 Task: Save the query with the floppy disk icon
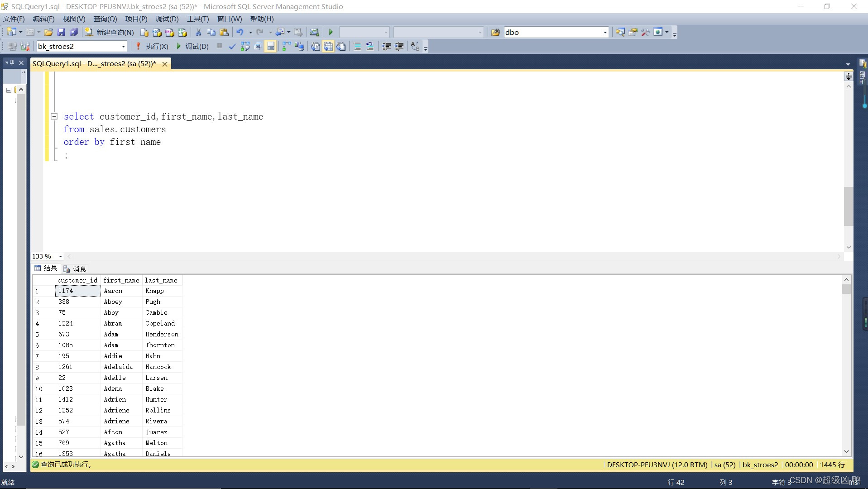click(61, 32)
